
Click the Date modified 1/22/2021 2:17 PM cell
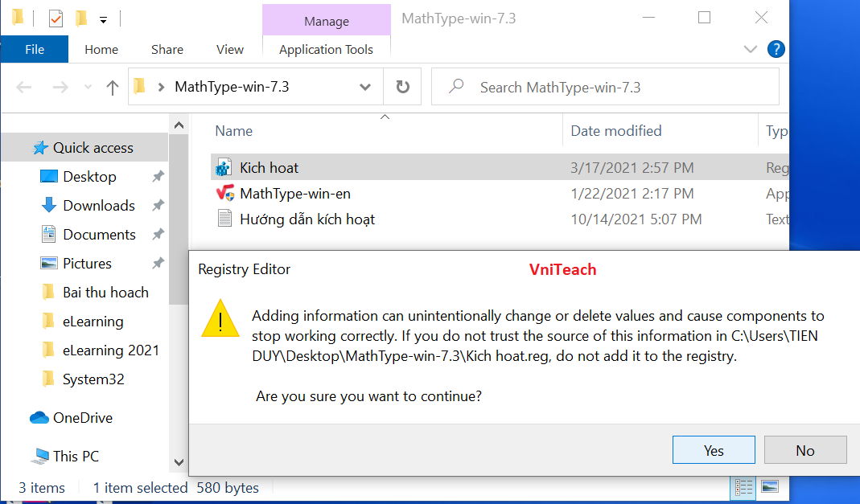(x=632, y=194)
